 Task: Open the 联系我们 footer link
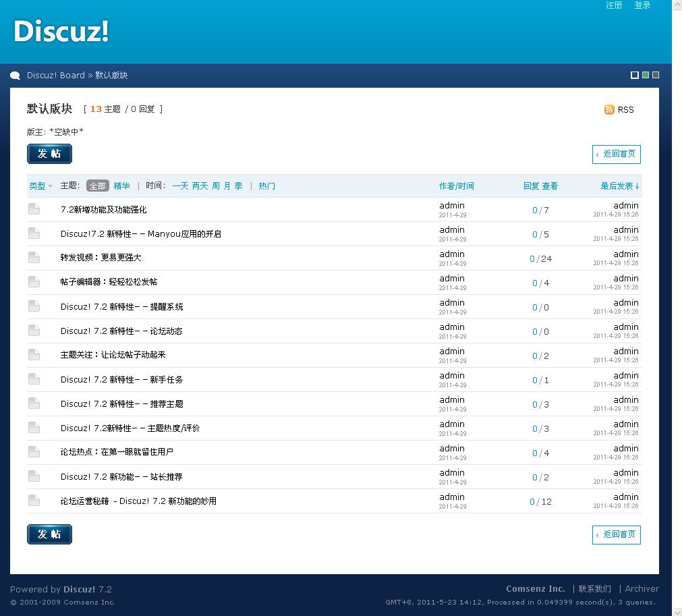(594, 588)
